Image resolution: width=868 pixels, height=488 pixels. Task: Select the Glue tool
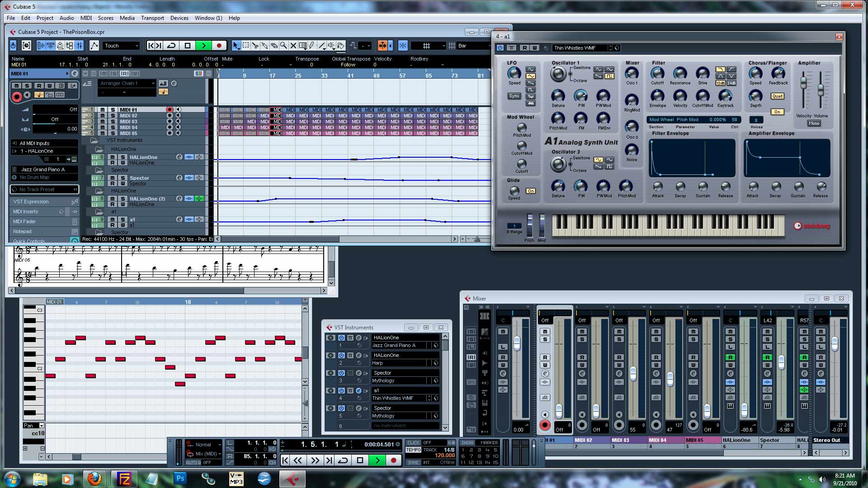point(264,46)
